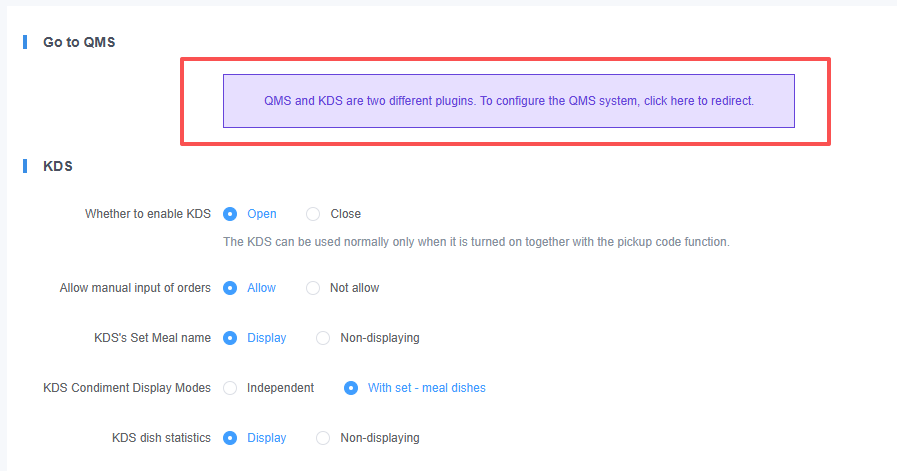Select Non-displaying for KDS's Set Meal name
The image size is (897, 471).
click(x=323, y=338)
